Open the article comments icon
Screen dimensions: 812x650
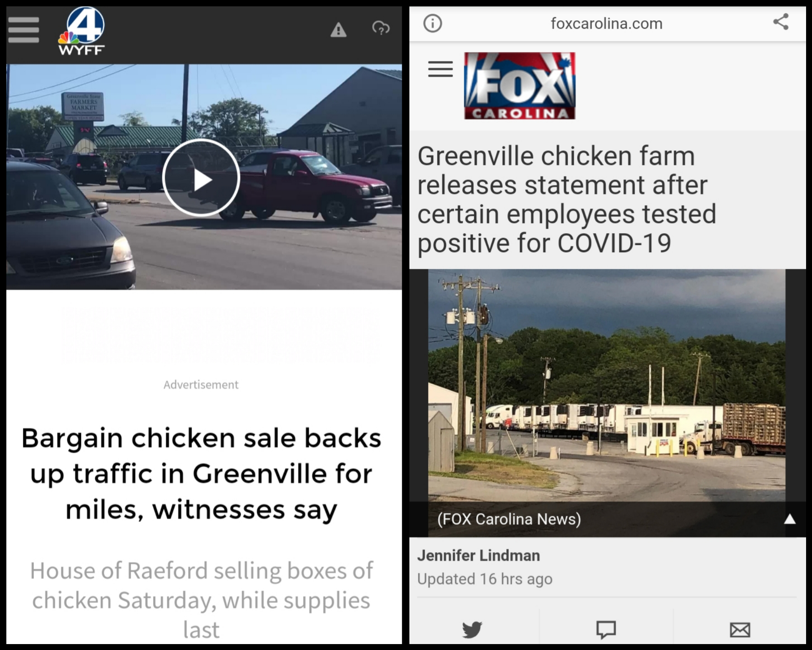(606, 629)
